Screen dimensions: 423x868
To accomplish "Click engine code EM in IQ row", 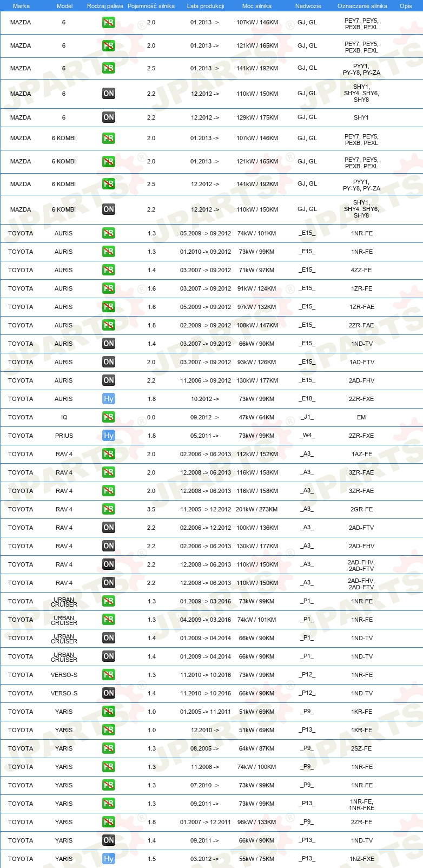I will point(361,417).
